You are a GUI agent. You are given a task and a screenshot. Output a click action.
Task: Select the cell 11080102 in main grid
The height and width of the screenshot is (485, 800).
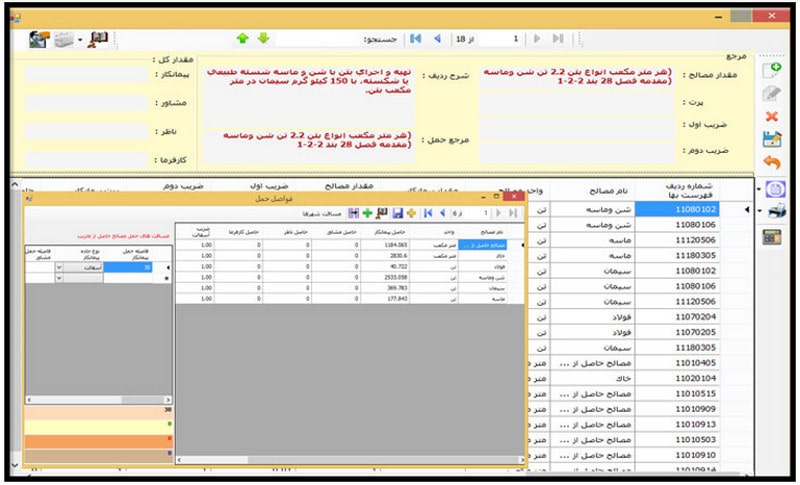click(x=677, y=210)
